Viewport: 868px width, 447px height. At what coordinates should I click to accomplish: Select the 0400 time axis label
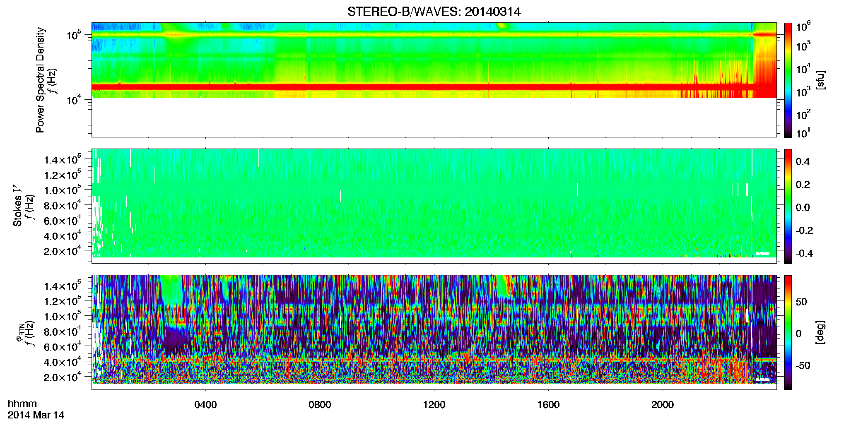[205, 405]
